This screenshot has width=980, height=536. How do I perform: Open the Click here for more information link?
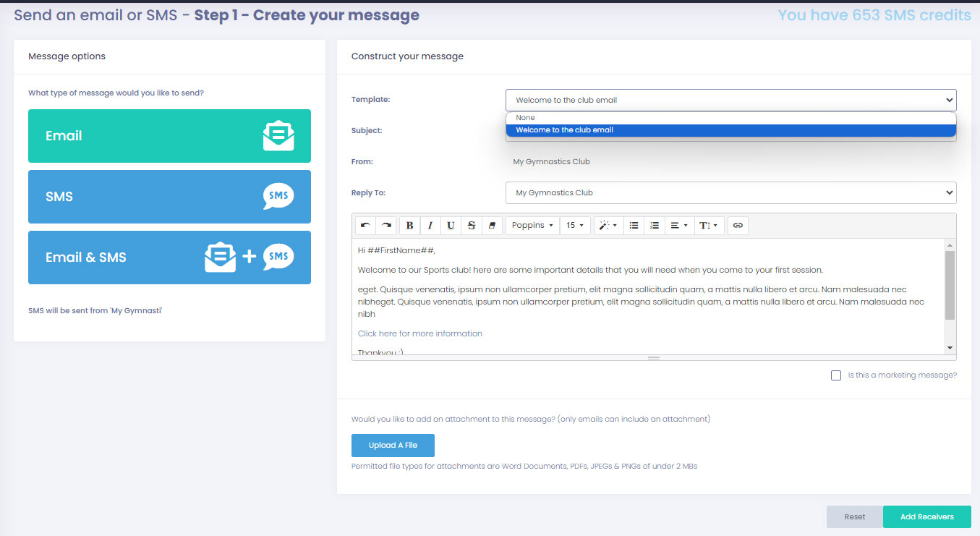[419, 333]
